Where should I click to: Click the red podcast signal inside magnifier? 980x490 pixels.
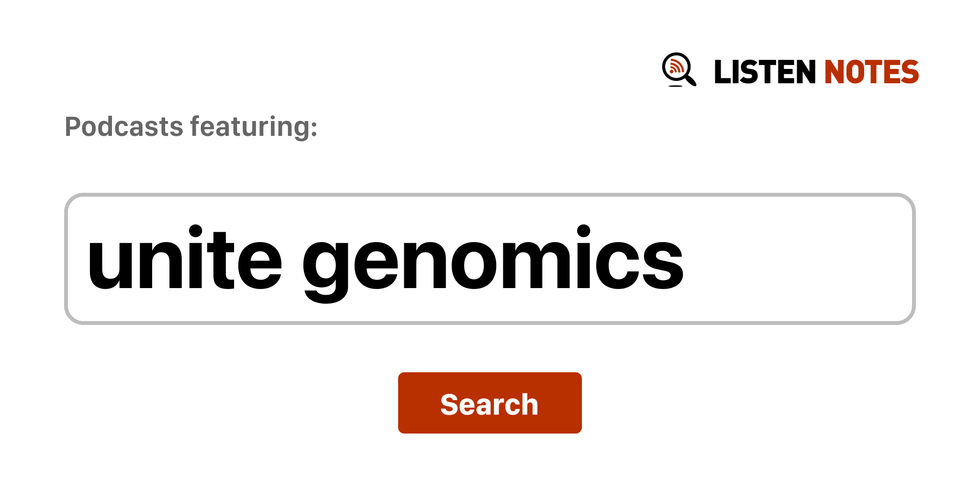click(676, 66)
